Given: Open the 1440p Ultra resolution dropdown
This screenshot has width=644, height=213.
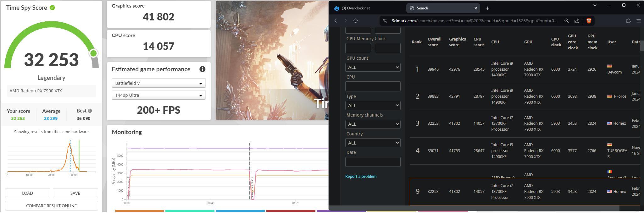Looking at the screenshot, I should coord(158,95).
